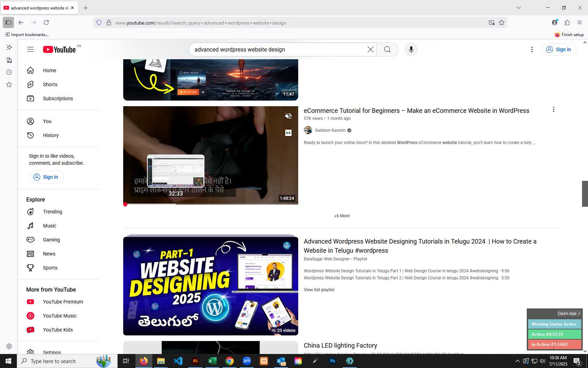The image size is (588, 368).
Task: Open the Telugu website designing playlist thumbnail
Action: coord(211,286)
